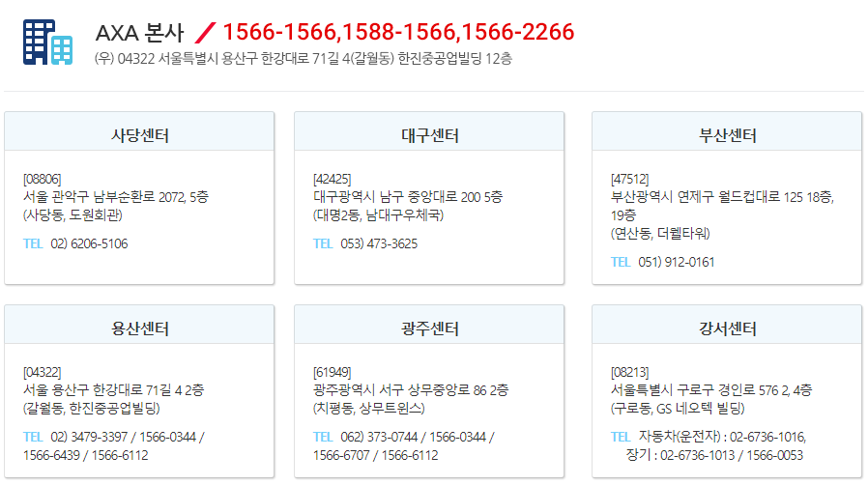Viewport: 868px width, 485px height.
Task: Click the address 서울 관악구 남부순환로 2072, 5층
Action: click(x=116, y=197)
